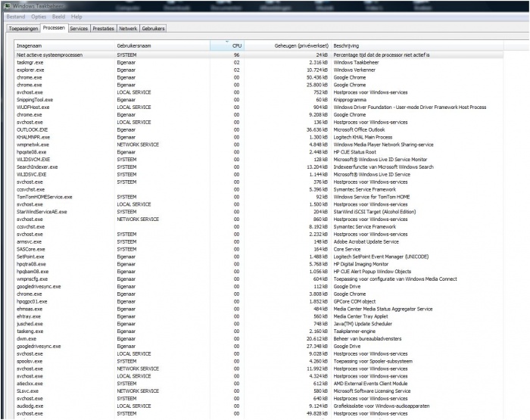Click the Grafiekisolatie voor Windows-audioapparaten description
Screen dimensions: 530x420
(382, 406)
